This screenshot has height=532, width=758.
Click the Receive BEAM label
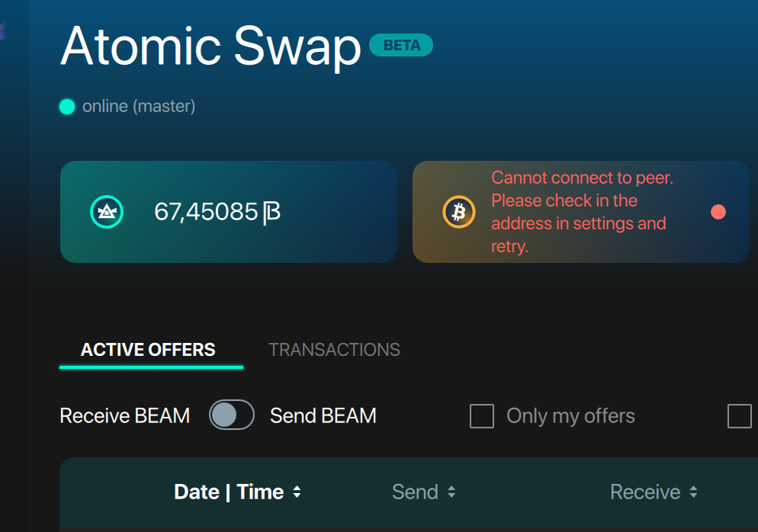pyautogui.click(x=124, y=415)
